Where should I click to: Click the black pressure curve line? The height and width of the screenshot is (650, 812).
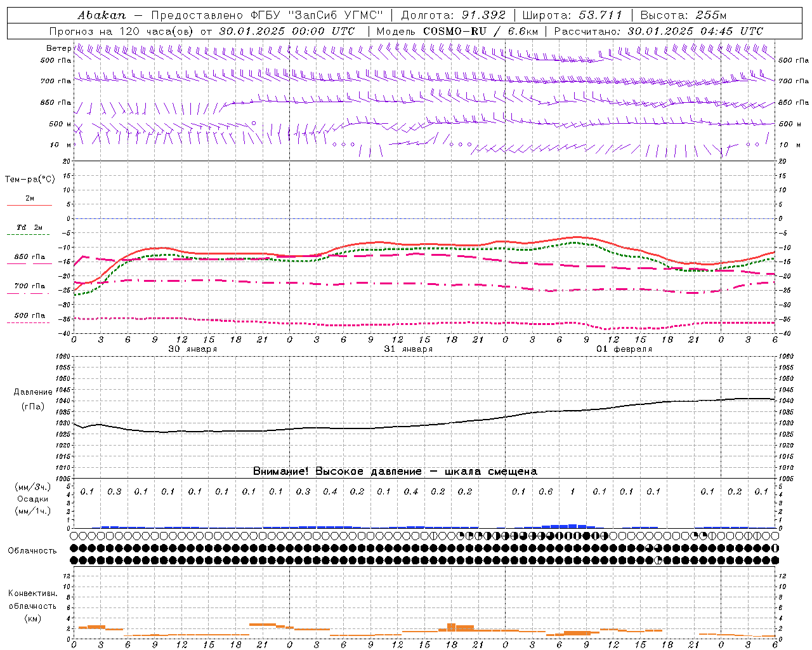coord(424,426)
